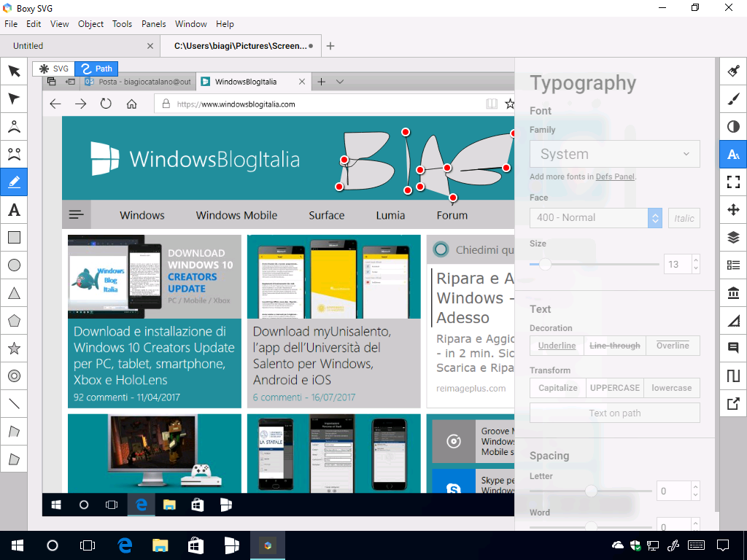Open the View corner-brackets panel
The image size is (747, 560).
click(x=733, y=182)
